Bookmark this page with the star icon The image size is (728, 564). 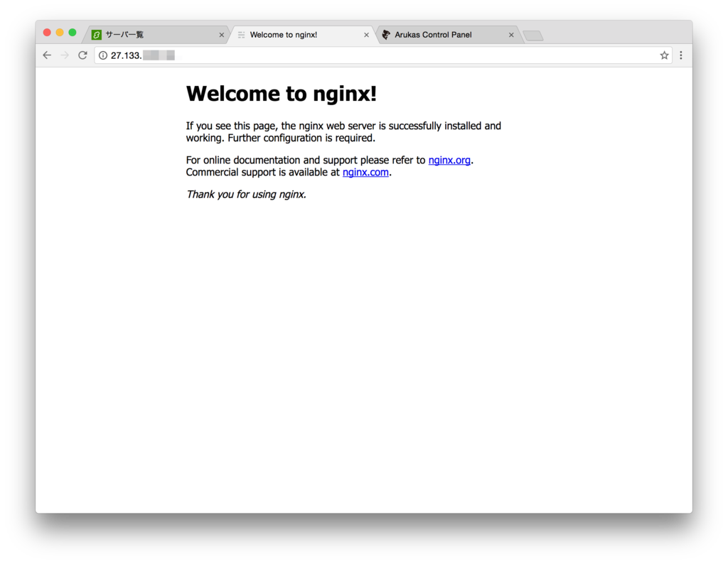point(665,55)
